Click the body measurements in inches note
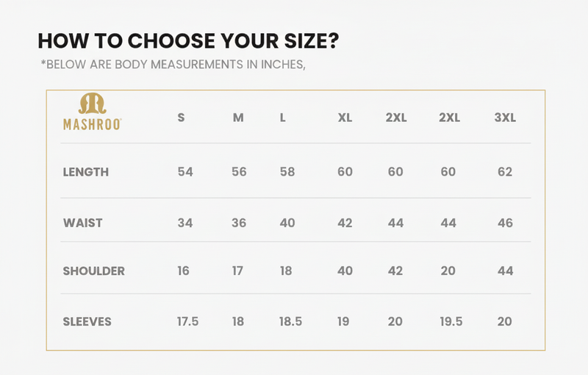 173,64
